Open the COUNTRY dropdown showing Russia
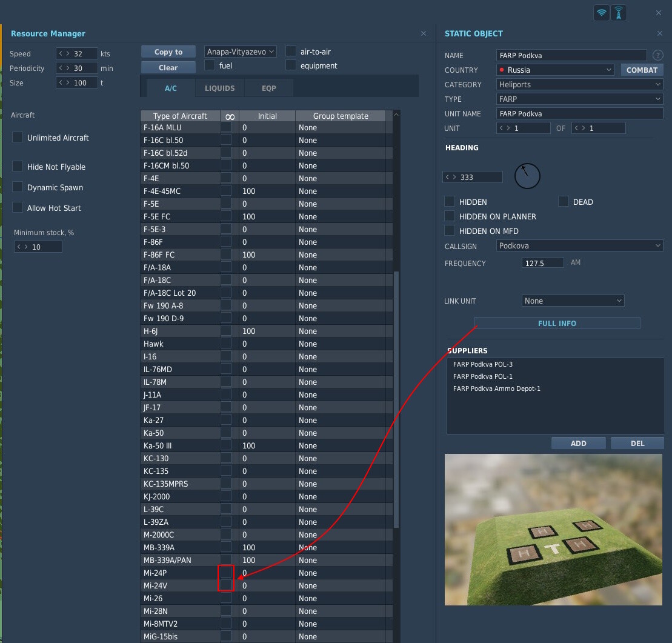The width and height of the screenshot is (672, 643). 556,70
